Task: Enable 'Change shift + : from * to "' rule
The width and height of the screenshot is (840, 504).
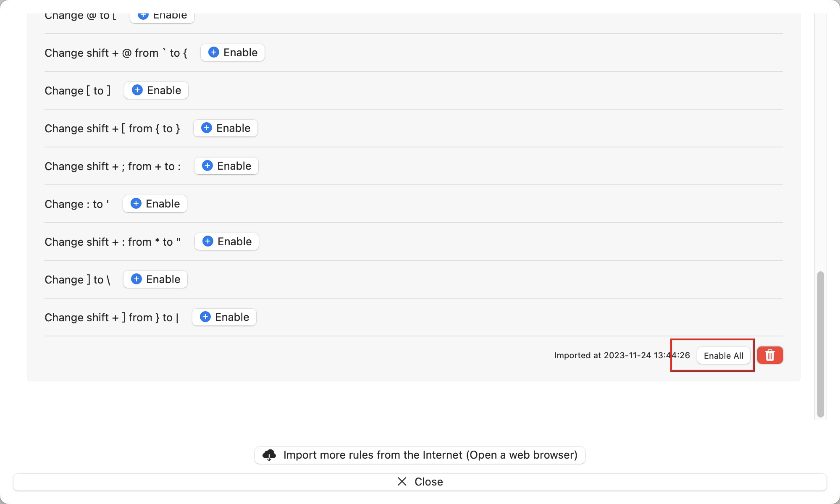Action: click(x=227, y=241)
